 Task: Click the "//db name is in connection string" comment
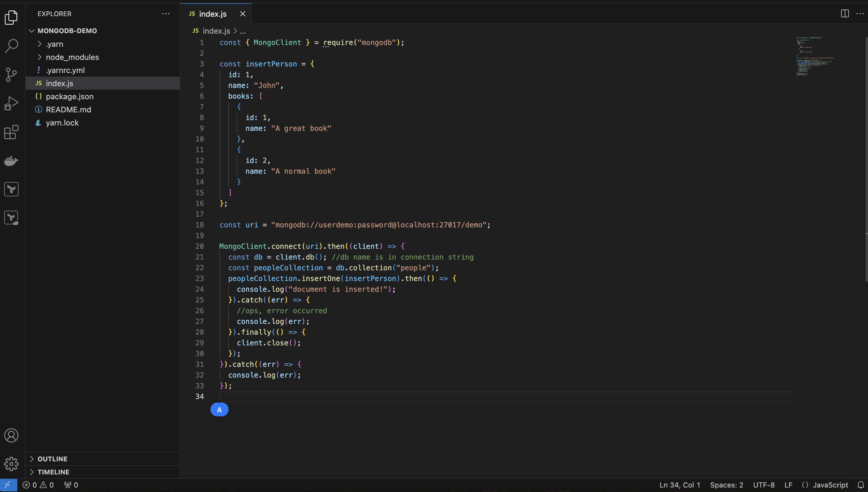(402, 257)
